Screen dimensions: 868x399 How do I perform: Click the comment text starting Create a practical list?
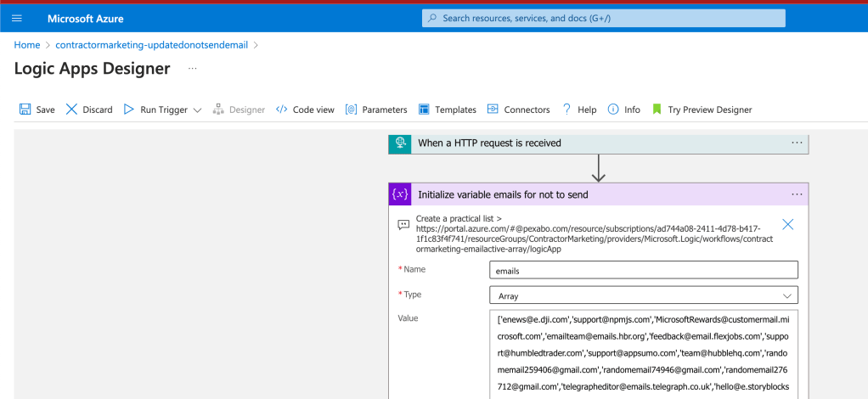tap(594, 234)
